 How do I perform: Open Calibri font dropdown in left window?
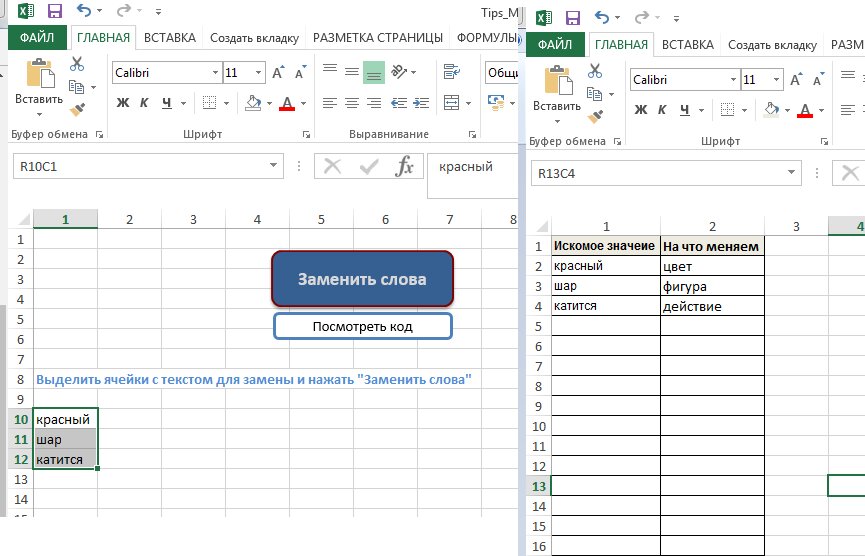215,73
